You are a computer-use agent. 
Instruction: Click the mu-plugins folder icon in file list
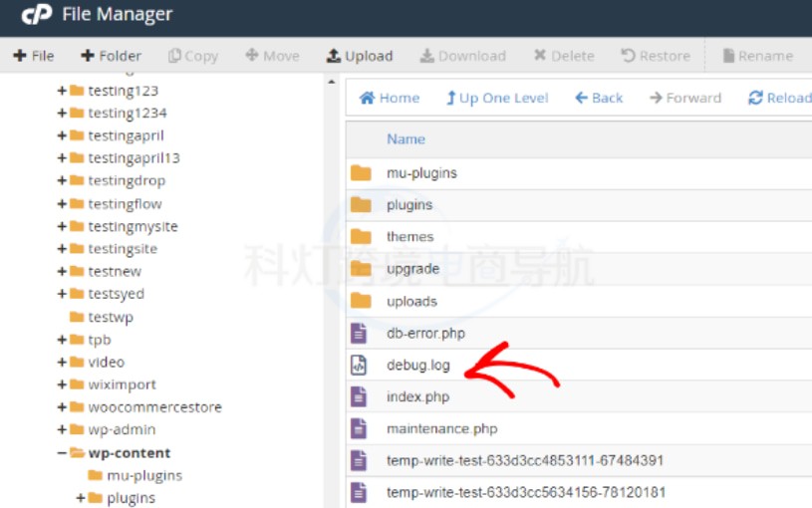click(x=361, y=172)
